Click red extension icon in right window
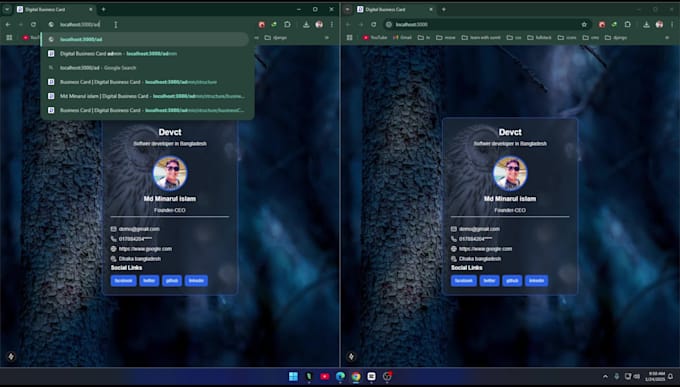This screenshot has width=680, height=387. 602,25
